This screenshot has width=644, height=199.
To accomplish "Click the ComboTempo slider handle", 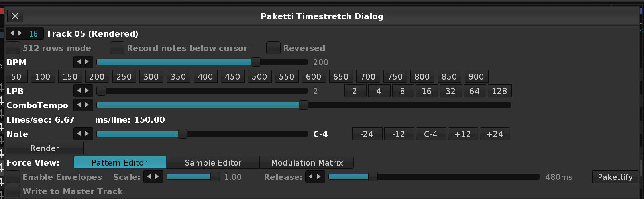I will pyautogui.click(x=303, y=105).
